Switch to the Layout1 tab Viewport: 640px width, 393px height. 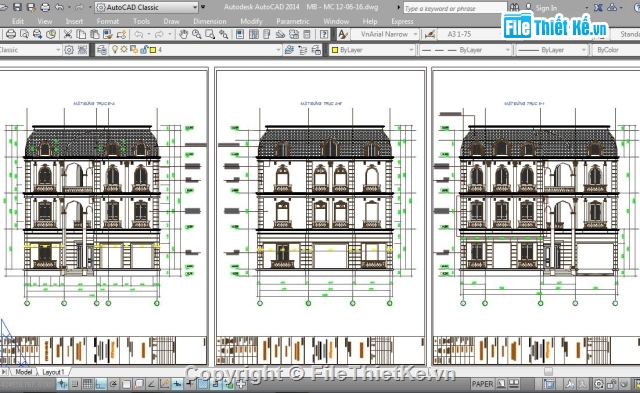pos(53,372)
